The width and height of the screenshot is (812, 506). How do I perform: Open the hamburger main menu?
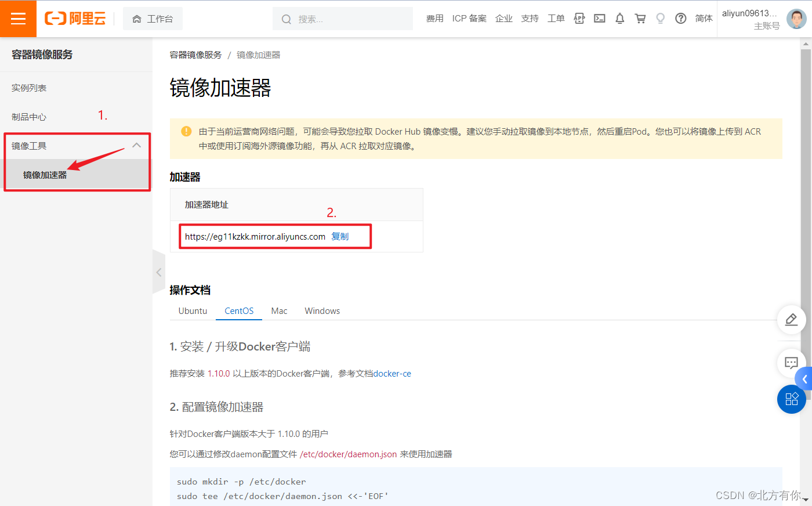[x=18, y=19]
